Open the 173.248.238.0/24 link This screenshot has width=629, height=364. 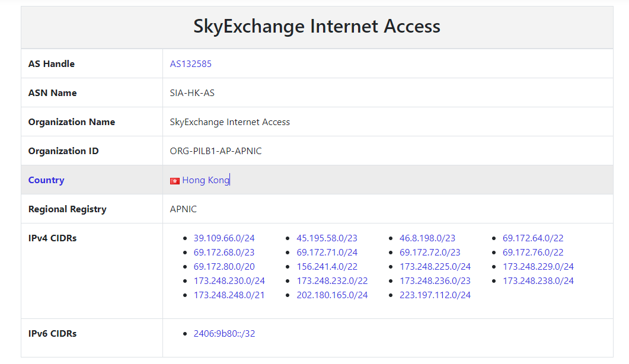point(538,281)
